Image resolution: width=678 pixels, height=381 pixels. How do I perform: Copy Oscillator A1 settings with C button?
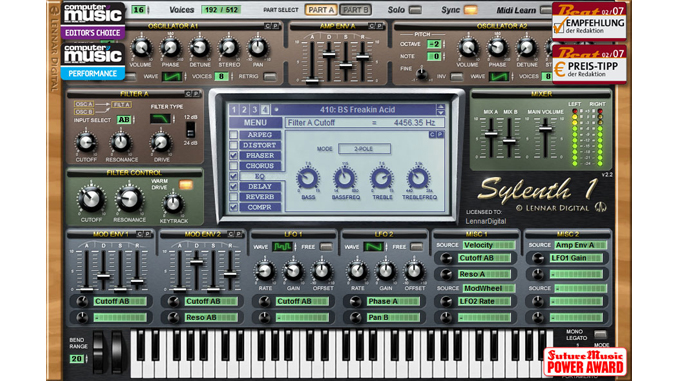[x=268, y=26]
